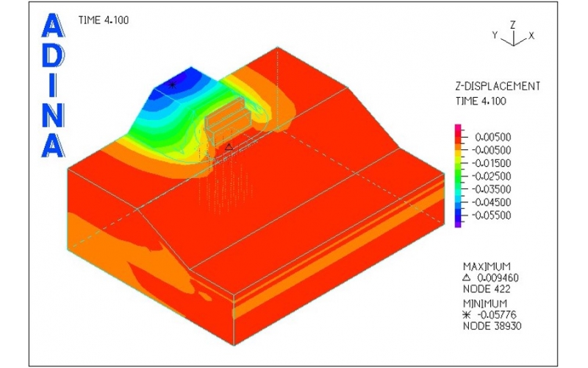Image resolution: width=588 pixels, height=368 pixels.
Task: Pick the green band of the color bar
Action: click(458, 177)
